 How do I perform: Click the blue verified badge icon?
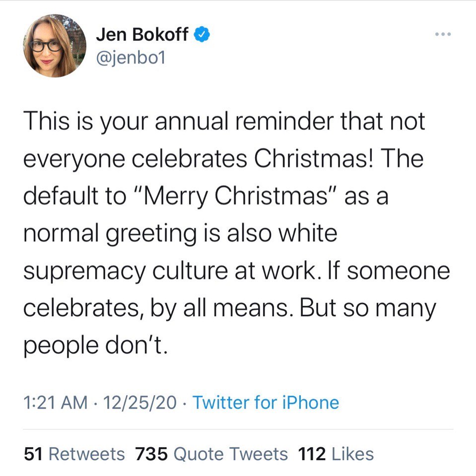(202, 34)
